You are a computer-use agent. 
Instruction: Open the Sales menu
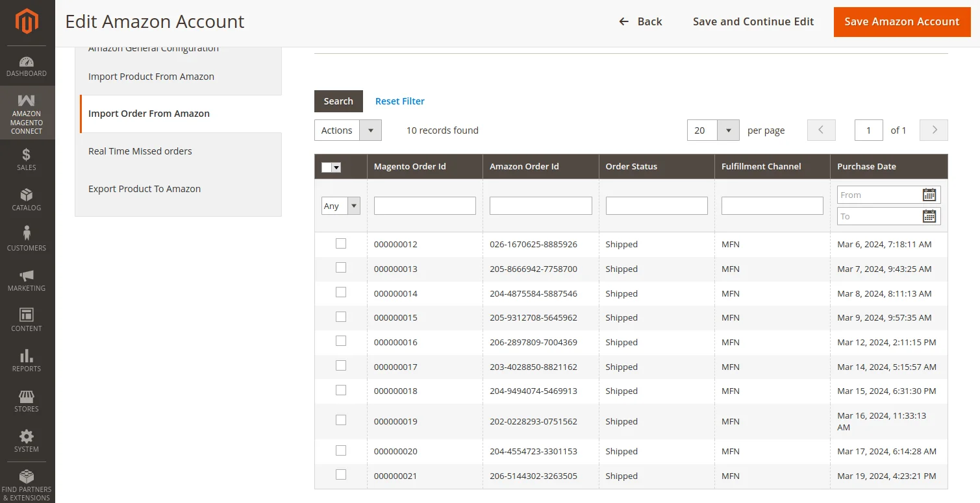point(27,159)
